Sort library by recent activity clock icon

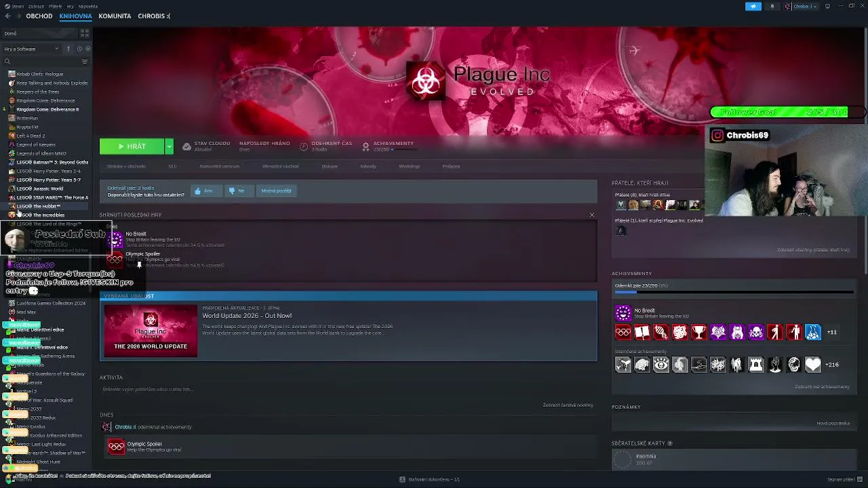(x=79, y=49)
